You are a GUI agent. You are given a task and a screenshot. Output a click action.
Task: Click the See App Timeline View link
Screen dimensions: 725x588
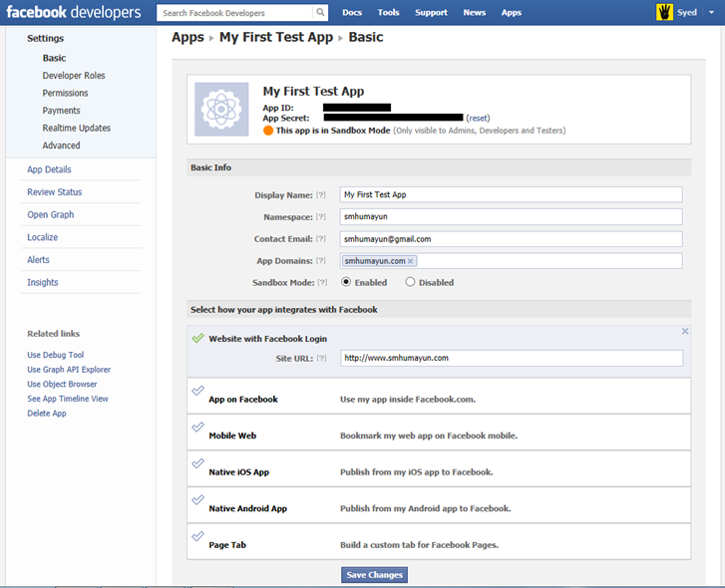(68, 399)
